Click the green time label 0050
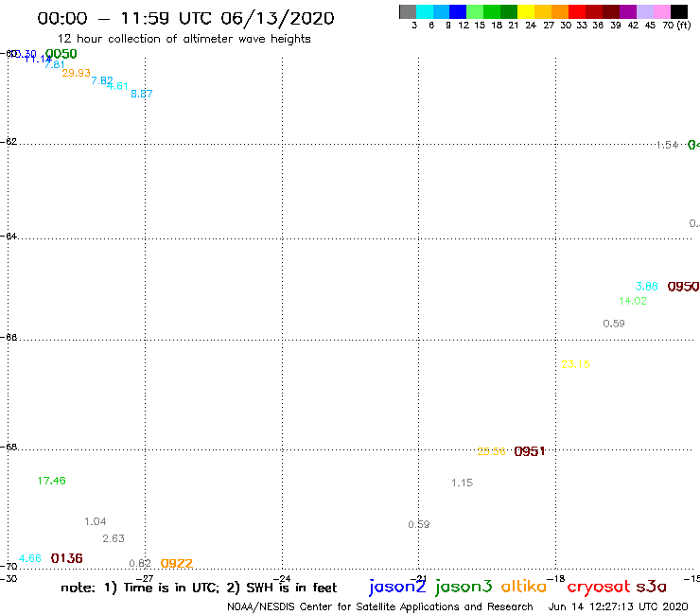This screenshot has height=615, width=700. click(x=61, y=54)
